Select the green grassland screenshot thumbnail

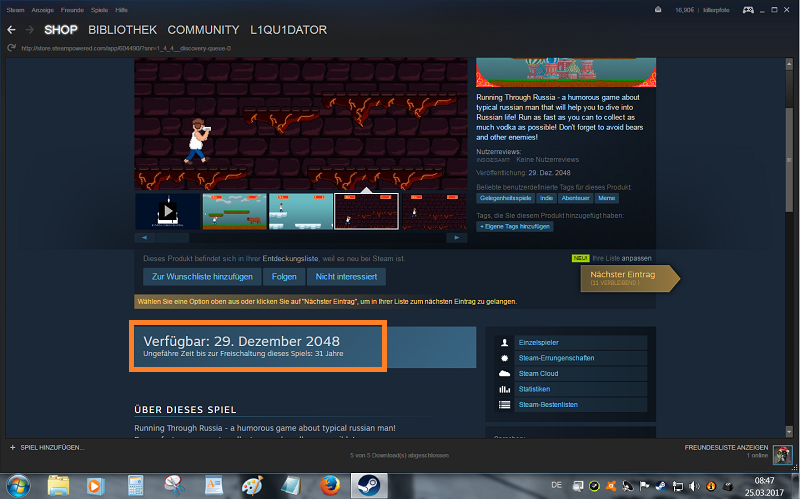235,211
